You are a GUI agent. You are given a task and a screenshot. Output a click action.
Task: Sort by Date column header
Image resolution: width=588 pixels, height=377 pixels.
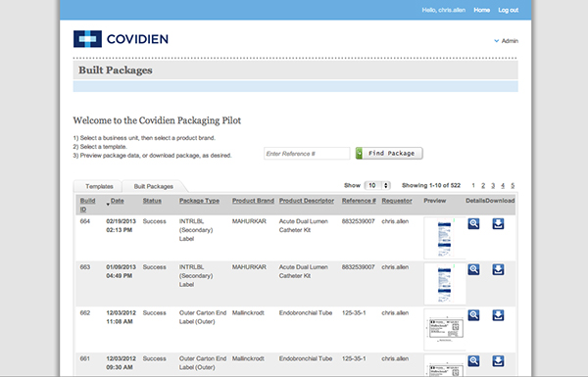[117, 201]
